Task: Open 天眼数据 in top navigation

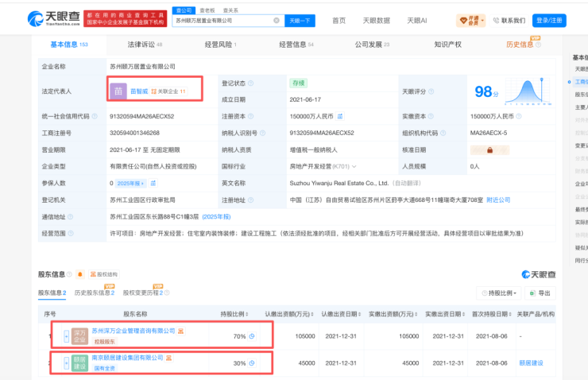Action: tap(376, 21)
